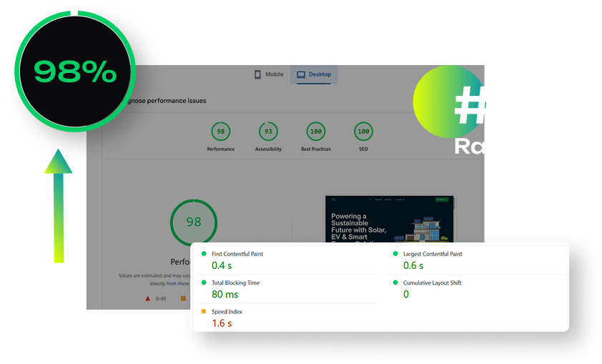Click the red triangle 0–49 legend marker

click(147, 298)
